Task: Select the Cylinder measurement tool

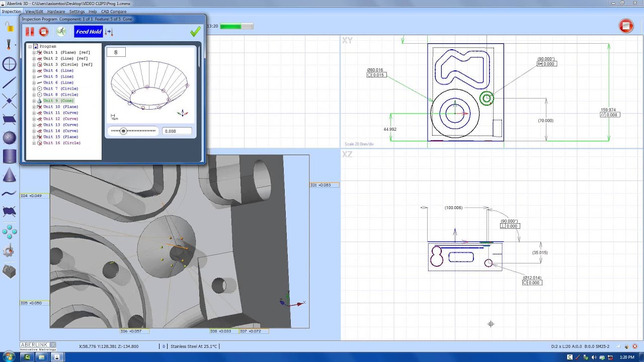Action: (9, 156)
